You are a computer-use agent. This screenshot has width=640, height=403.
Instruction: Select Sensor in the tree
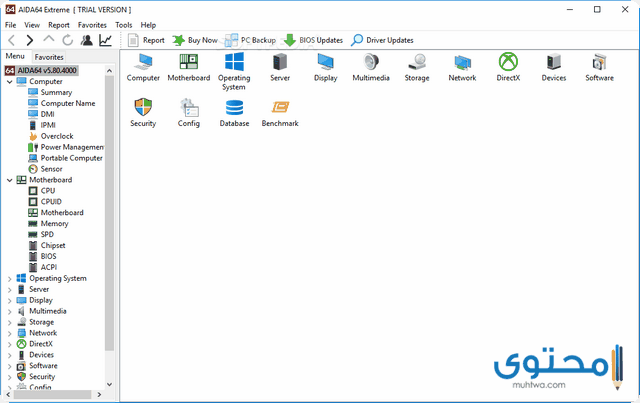point(45,169)
